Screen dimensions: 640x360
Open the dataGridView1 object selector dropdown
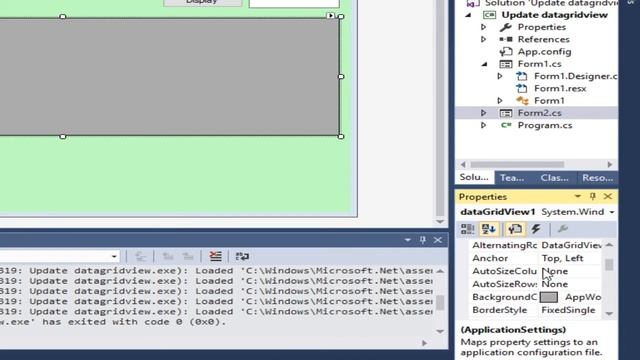[x=612, y=212]
